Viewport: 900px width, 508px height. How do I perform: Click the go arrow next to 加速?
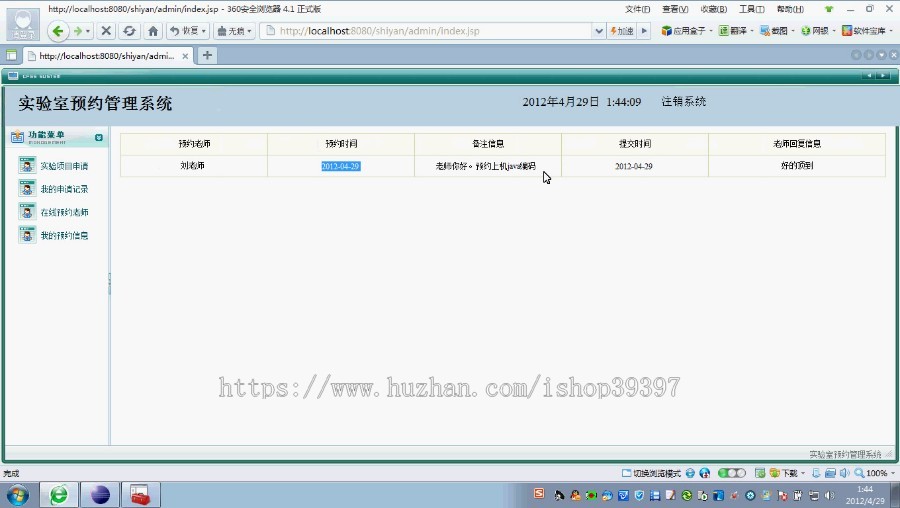point(644,31)
